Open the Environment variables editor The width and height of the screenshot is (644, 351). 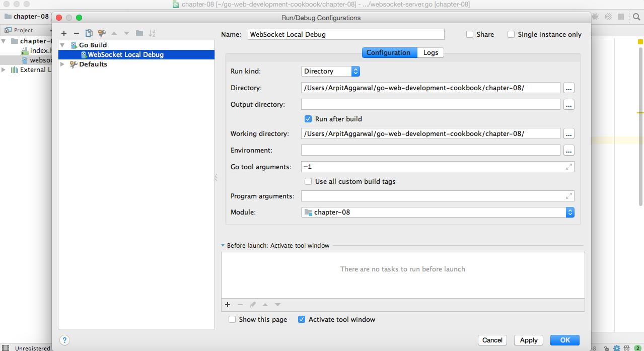click(569, 151)
